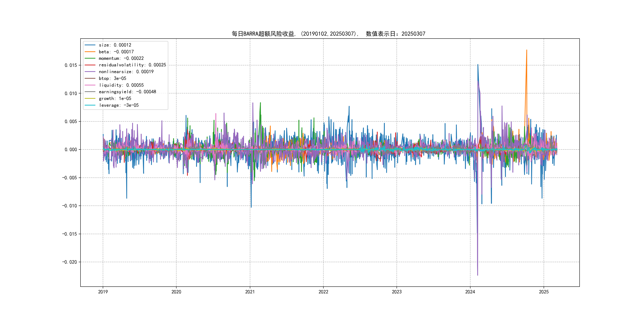The height and width of the screenshot is (322, 644).
Task: Click the residualvolatility legend entry text
Action: pyautogui.click(x=132, y=65)
